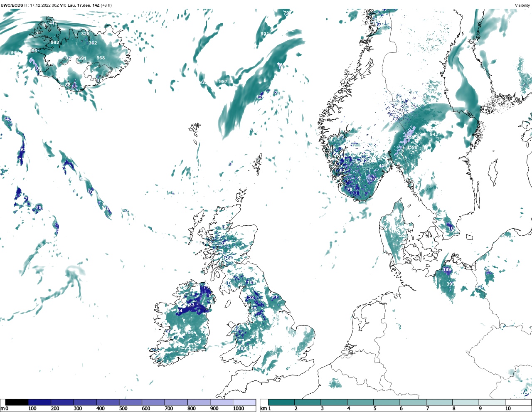
Task: Click the 10 tick label on km legend
Action: pyautogui.click(x=508, y=409)
